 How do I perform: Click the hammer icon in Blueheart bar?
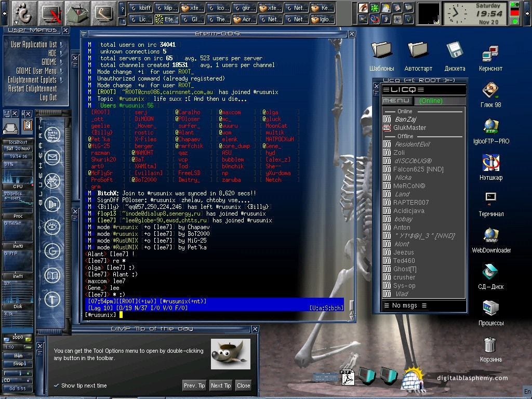coord(52,299)
